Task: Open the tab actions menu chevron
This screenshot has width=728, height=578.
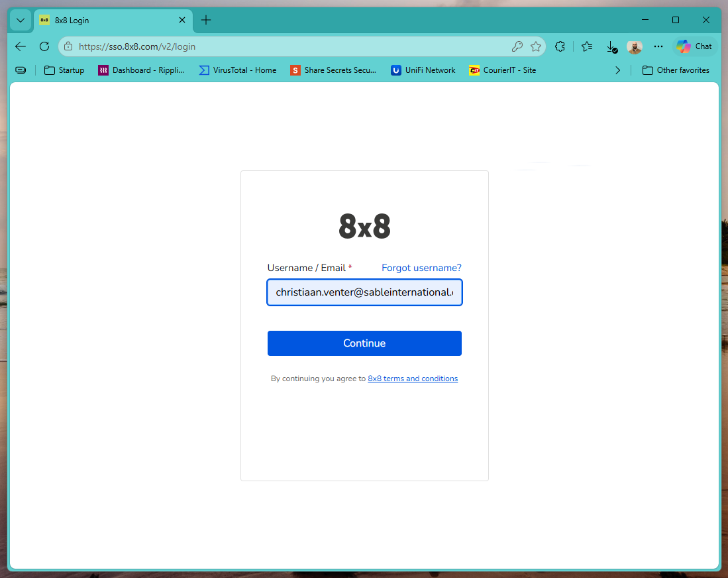Action: [21, 21]
